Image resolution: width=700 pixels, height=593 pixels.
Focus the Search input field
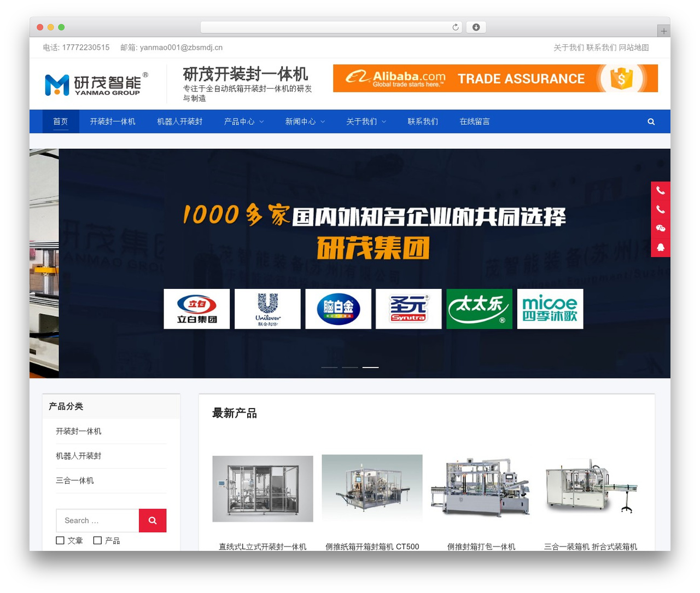(x=97, y=520)
